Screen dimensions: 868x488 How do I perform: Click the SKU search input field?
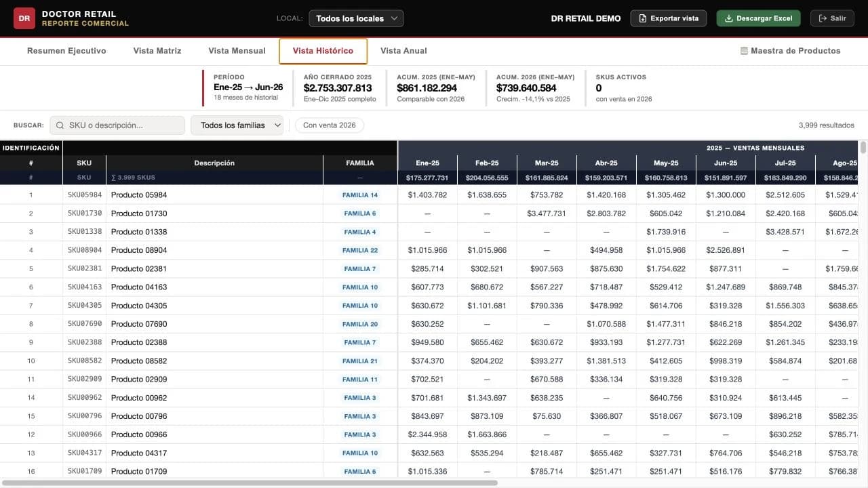[117, 125]
